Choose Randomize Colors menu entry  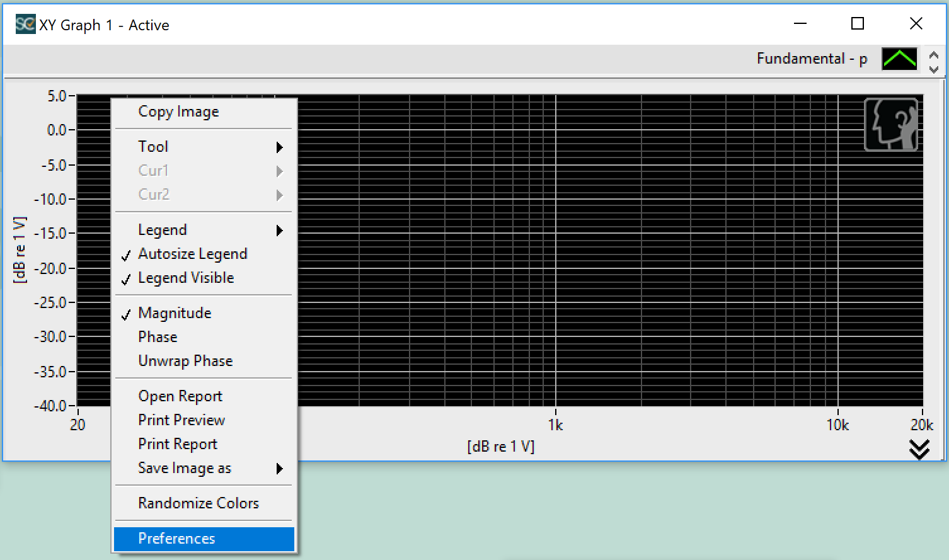click(x=204, y=504)
